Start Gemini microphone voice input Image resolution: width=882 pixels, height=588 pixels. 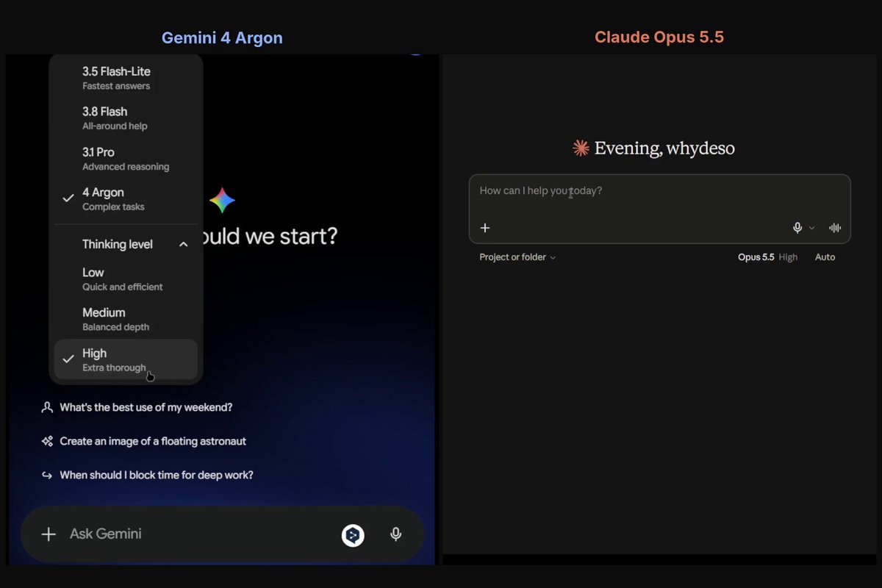pyautogui.click(x=396, y=534)
